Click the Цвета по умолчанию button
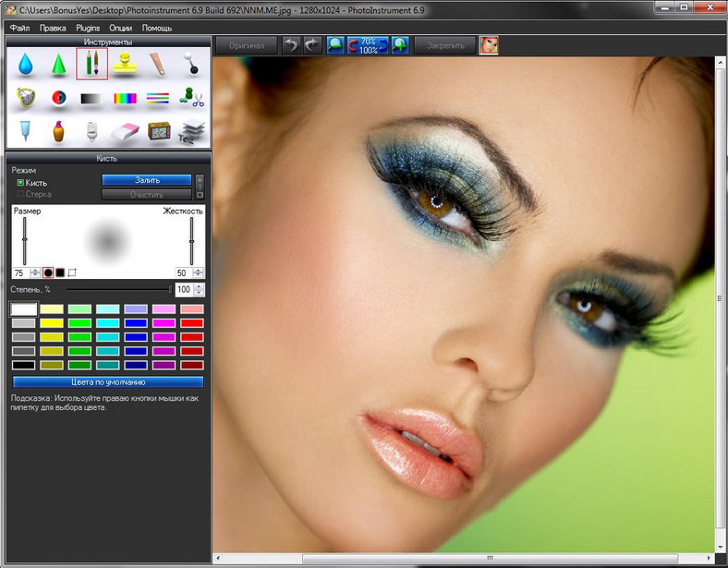Image resolution: width=728 pixels, height=568 pixels. tap(107, 381)
